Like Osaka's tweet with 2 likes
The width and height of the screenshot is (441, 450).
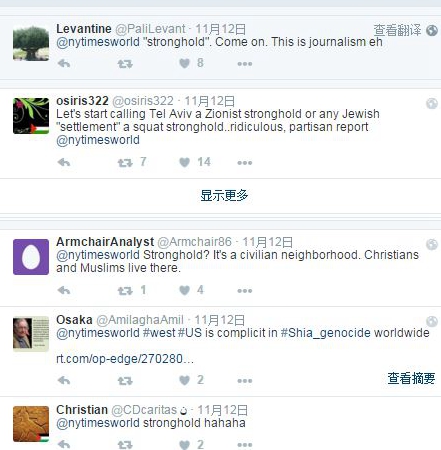pyautogui.click(x=184, y=380)
